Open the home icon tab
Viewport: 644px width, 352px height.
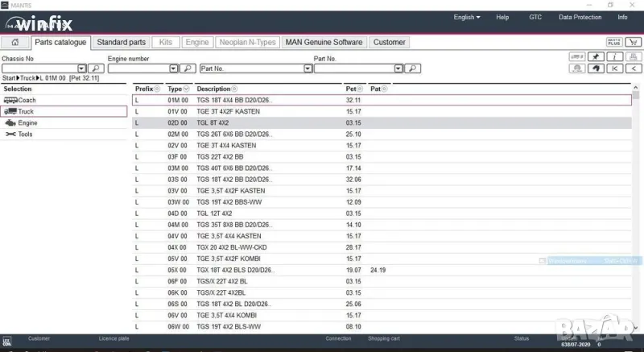point(15,43)
